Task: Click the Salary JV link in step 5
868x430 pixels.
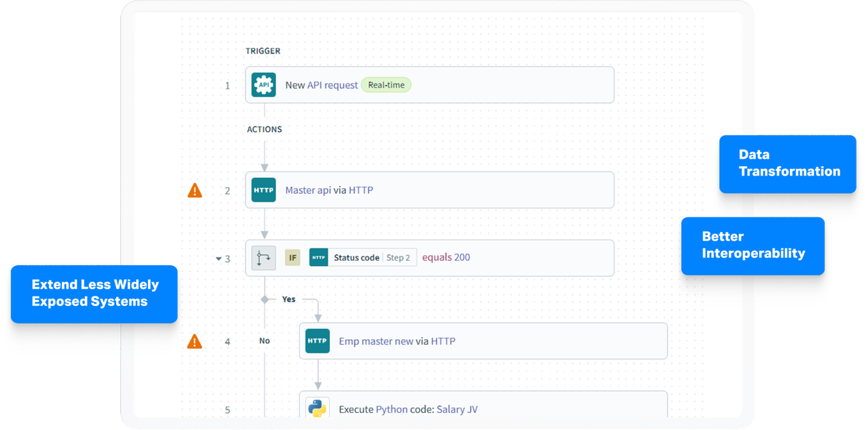Action: (x=457, y=409)
